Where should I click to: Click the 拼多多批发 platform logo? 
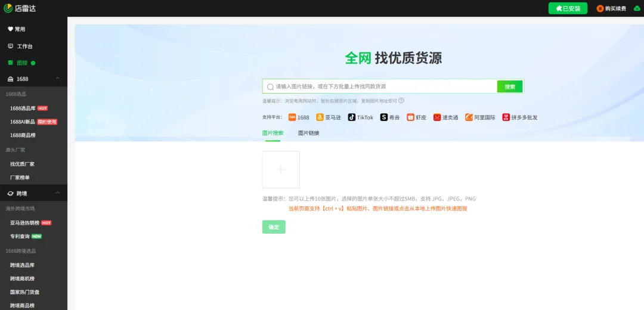coord(506,117)
